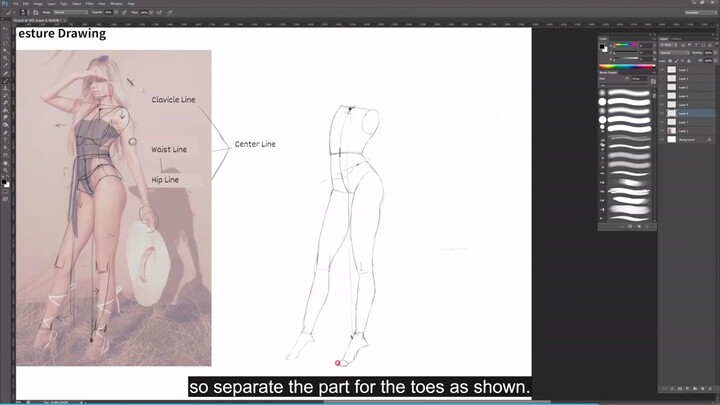Select the Gradient tool
The height and width of the screenshot is (405, 720).
coord(6,111)
